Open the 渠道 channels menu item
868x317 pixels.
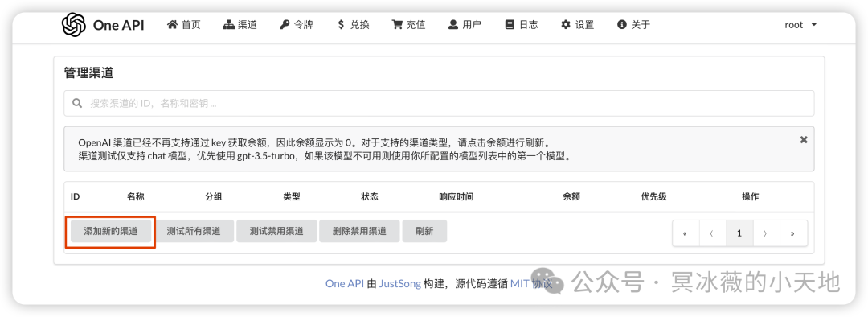240,24
